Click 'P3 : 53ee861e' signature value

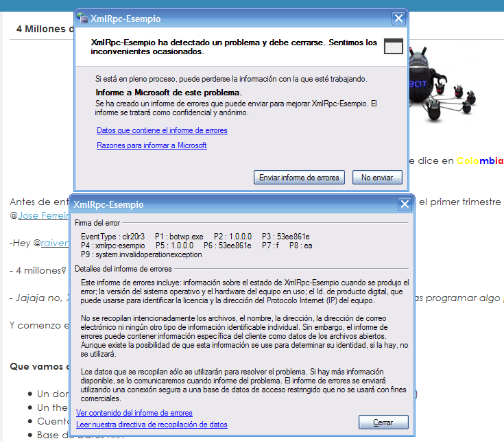286,237
